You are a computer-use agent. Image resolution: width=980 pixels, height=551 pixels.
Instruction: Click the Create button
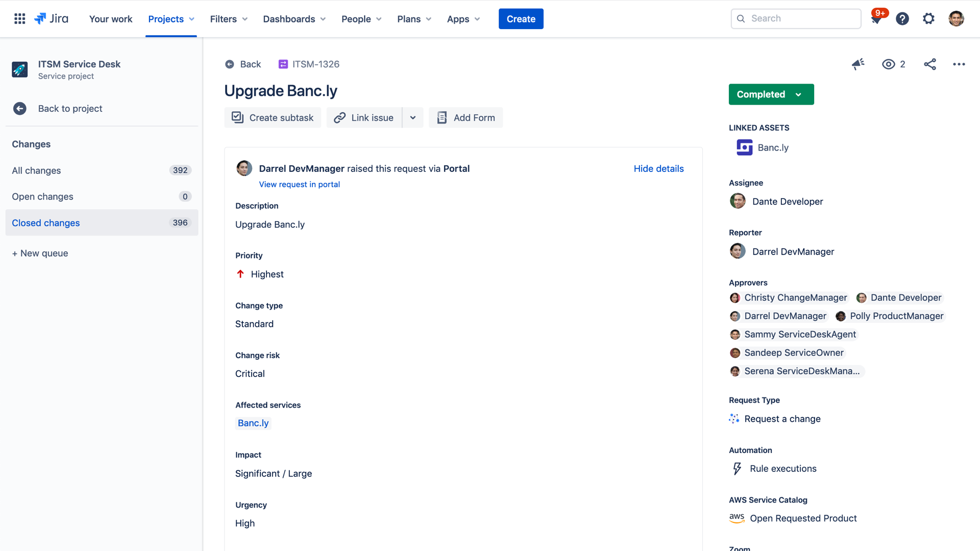click(521, 19)
